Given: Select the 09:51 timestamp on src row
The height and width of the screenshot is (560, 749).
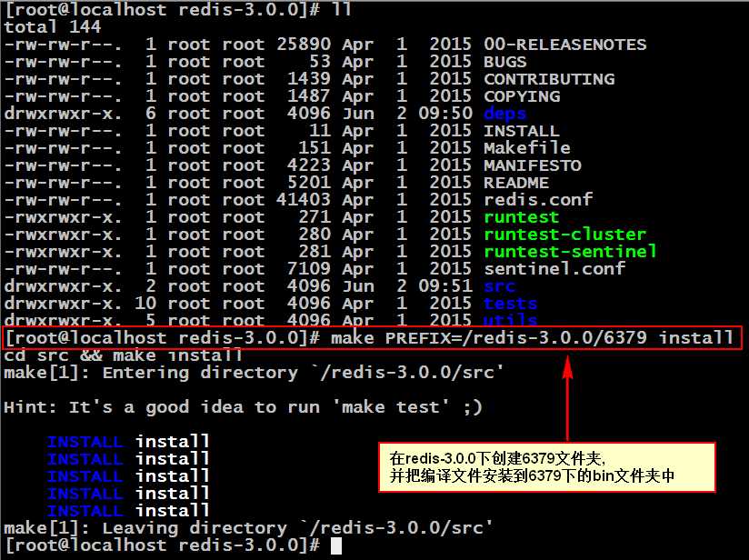Looking at the screenshot, I should pos(445,285).
